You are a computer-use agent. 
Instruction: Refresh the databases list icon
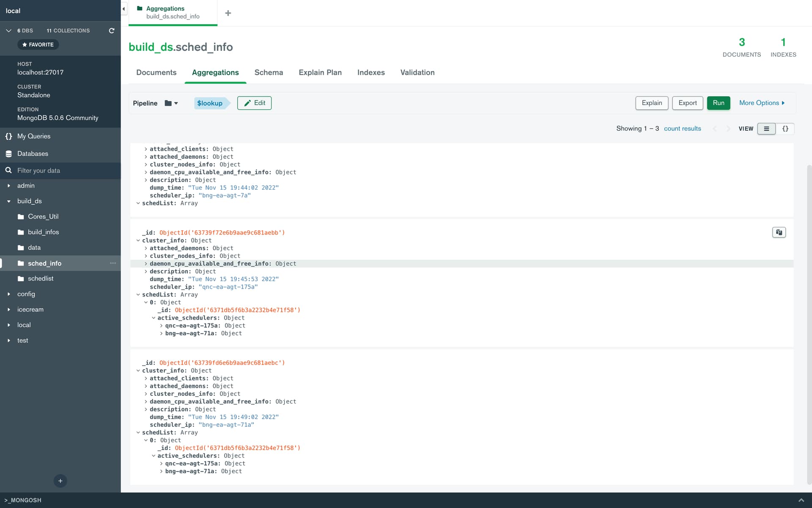(x=112, y=30)
